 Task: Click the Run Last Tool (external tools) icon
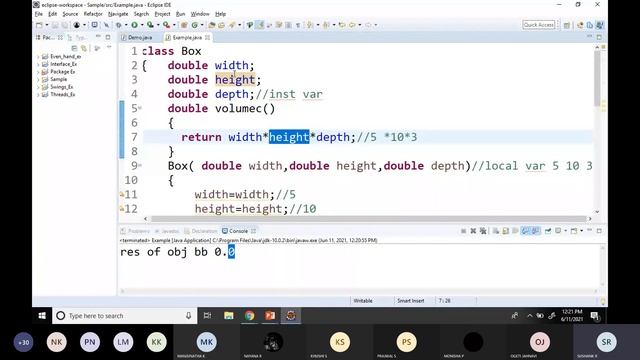point(167,25)
